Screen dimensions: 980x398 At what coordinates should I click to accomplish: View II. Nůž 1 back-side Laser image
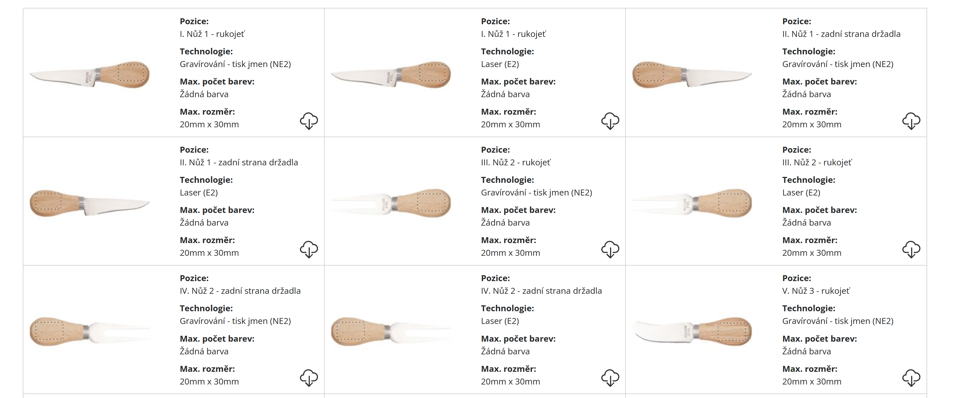tap(90, 203)
